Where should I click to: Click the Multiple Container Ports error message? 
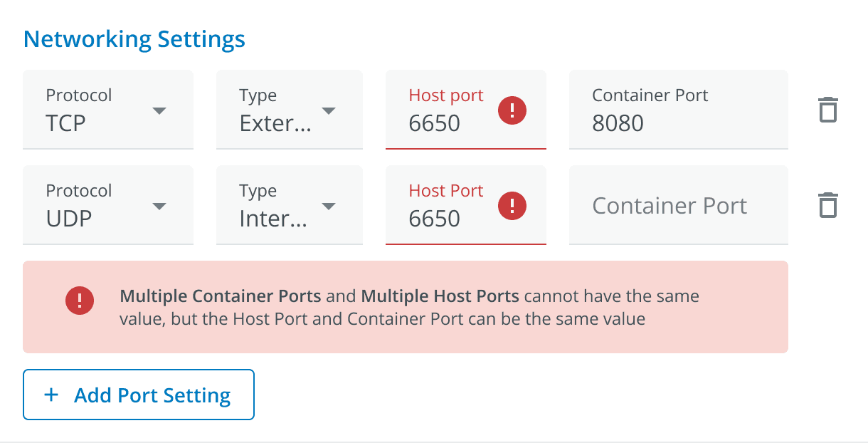pos(410,307)
